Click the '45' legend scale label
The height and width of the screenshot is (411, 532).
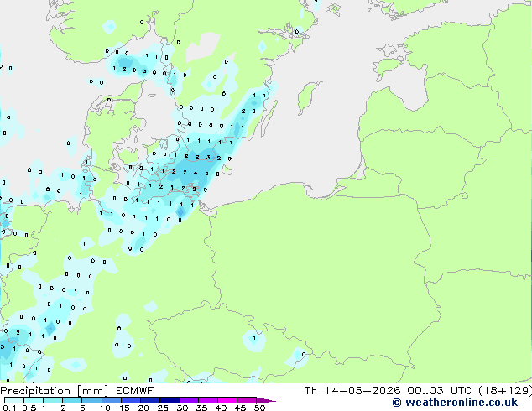pyautogui.click(x=240, y=408)
